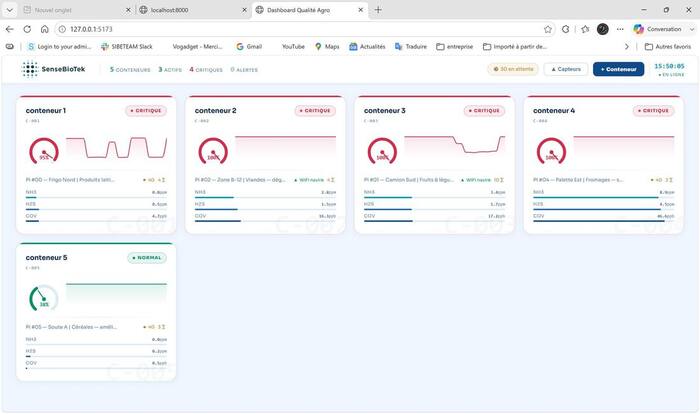Filter by 4 Critiques counter
The image size is (700, 414).
[206, 70]
